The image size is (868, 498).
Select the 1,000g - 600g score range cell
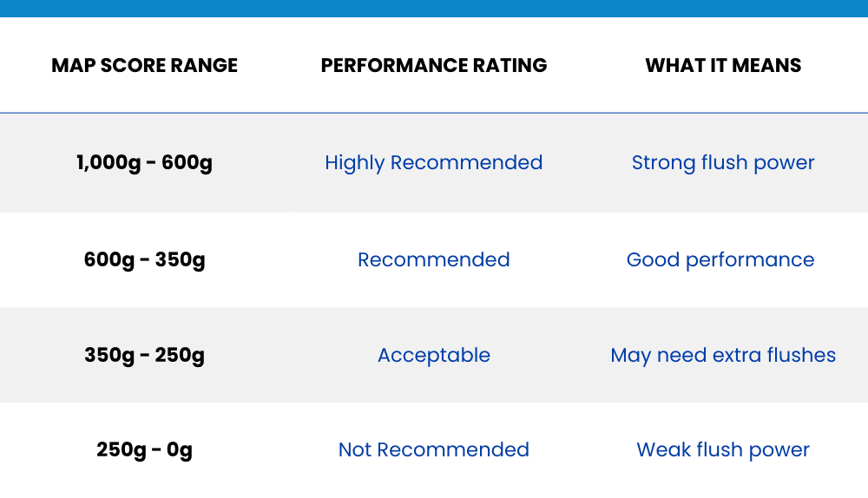tap(144, 163)
